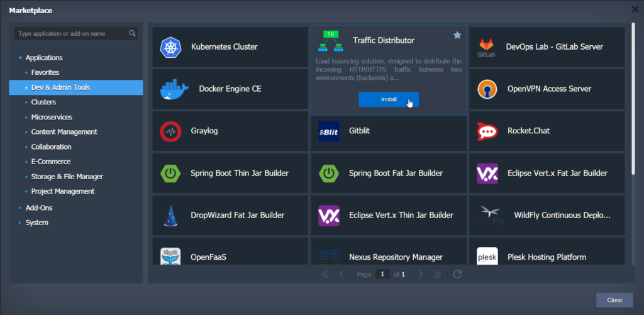Click the Traffic Distributor TD icon
644x315 pixels.
click(x=330, y=41)
